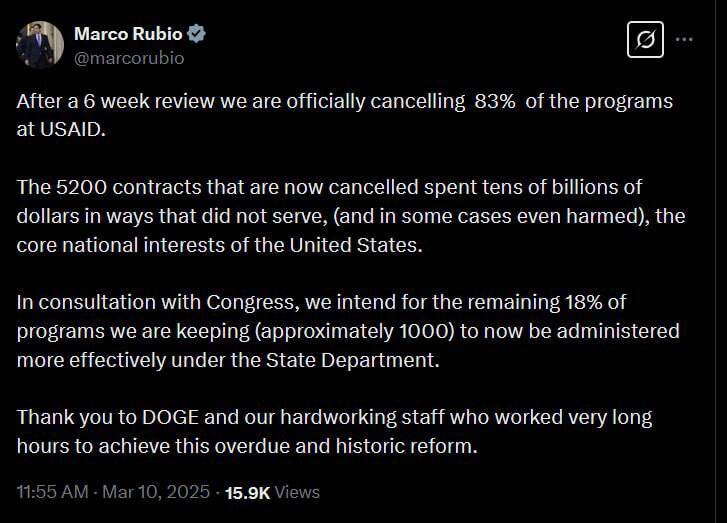Click the blue verified checkmark badge
Image resolution: width=727 pixels, height=523 pixels.
click(197, 34)
